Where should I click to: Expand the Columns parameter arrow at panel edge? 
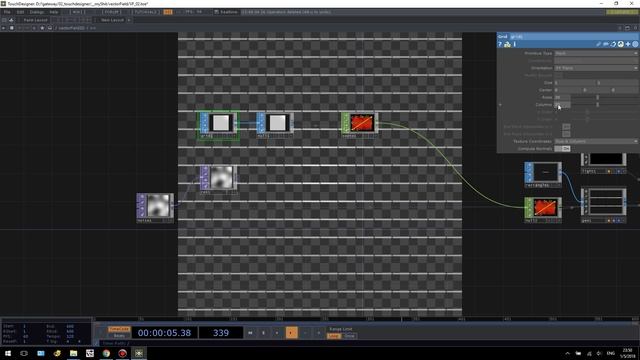tap(500, 105)
